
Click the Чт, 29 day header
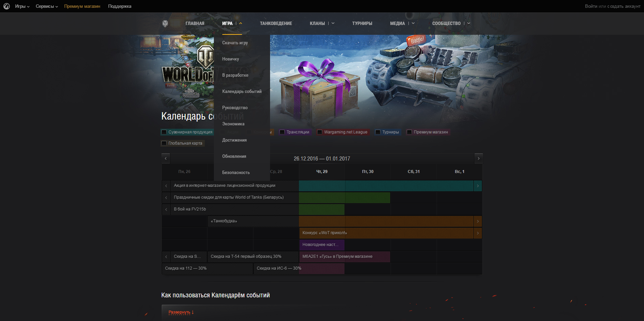point(322,172)
